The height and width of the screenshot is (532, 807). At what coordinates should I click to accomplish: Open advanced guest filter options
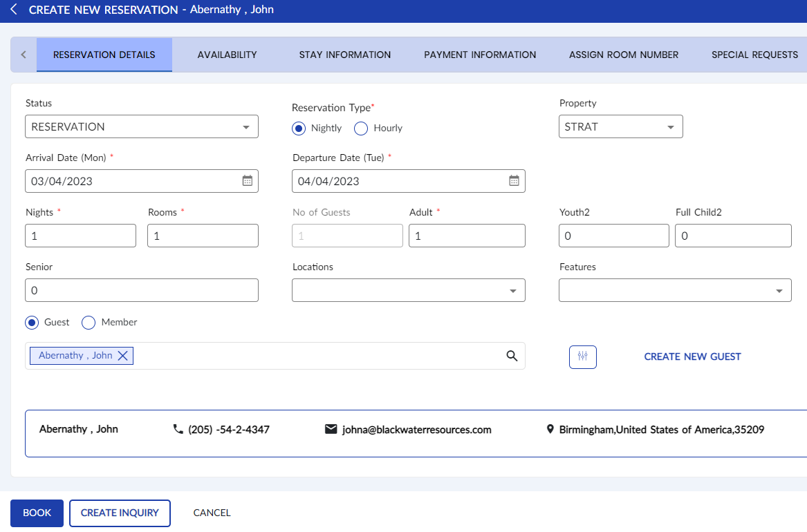[582, 357]
